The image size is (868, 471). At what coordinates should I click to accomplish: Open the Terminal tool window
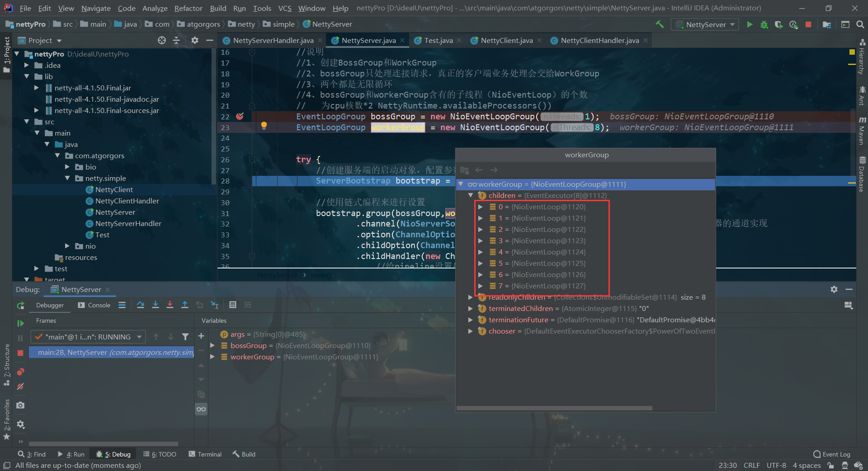[x=205, y=454]
